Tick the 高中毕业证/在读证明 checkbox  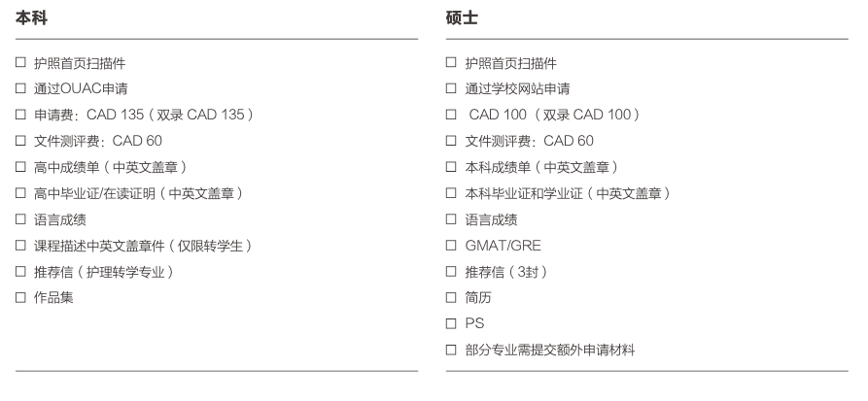point(19,193)
